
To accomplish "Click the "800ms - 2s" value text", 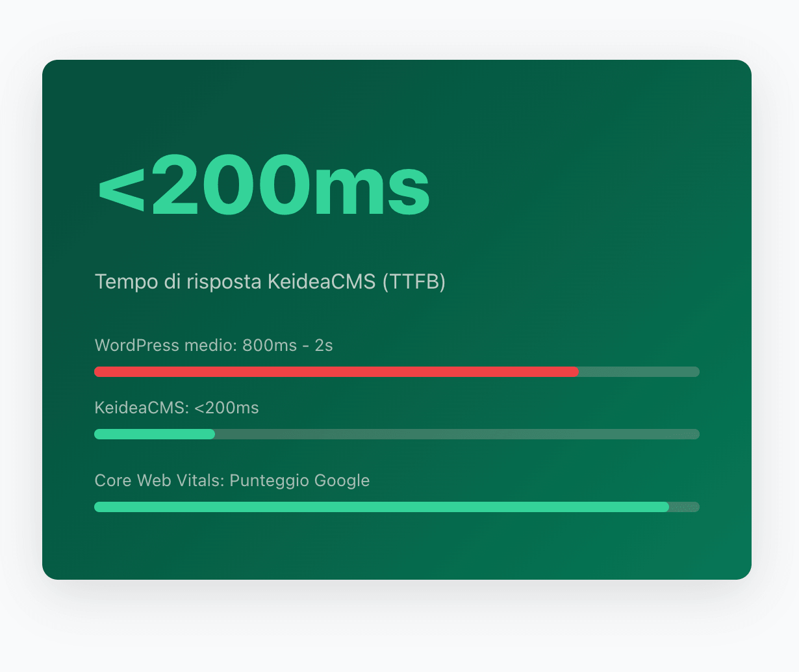I will [287, 346].
